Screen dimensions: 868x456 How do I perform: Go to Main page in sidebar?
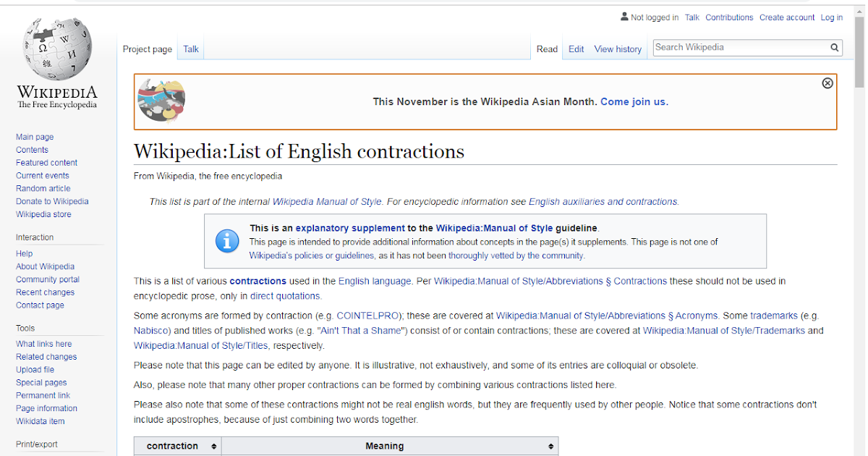click(x=35, y=137)
